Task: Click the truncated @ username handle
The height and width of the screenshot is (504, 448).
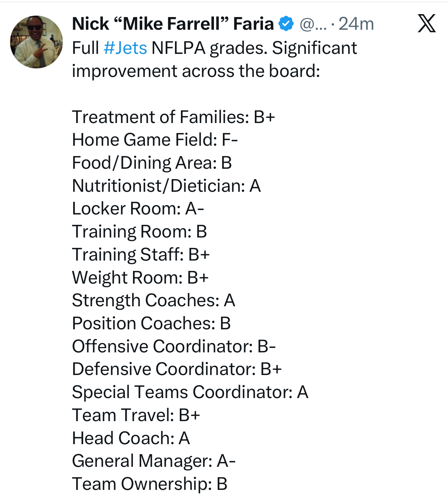Action: (313, 24)
